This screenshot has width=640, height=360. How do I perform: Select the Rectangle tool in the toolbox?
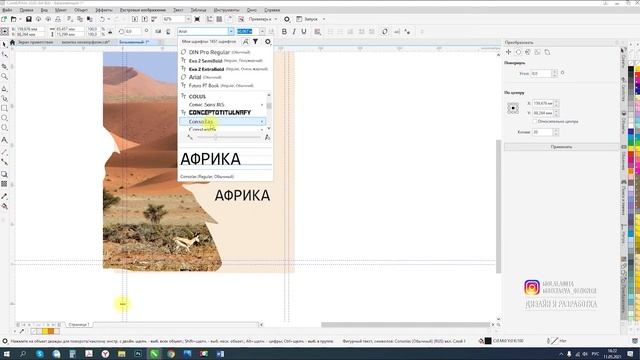coord(4,108)
